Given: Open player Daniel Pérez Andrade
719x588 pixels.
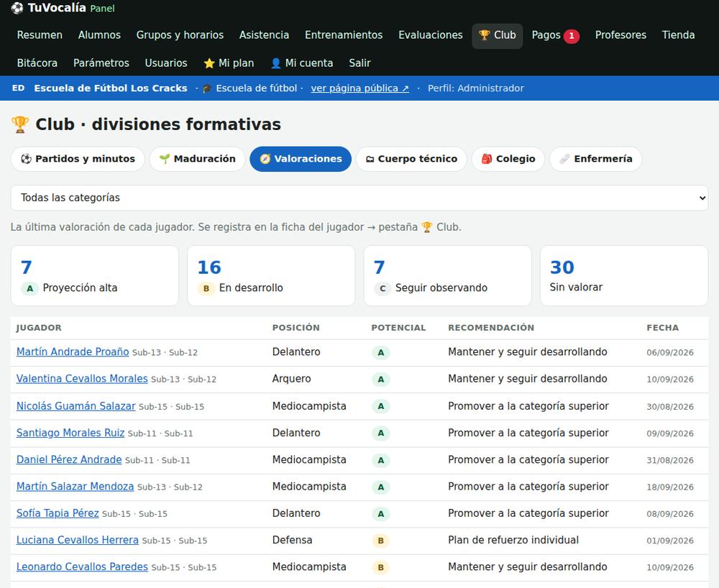Looking at the screenshot, I should 69,459.
